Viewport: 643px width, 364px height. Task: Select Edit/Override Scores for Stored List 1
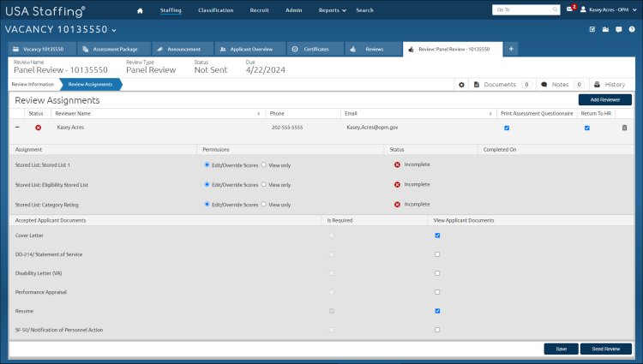pos(207,164)
